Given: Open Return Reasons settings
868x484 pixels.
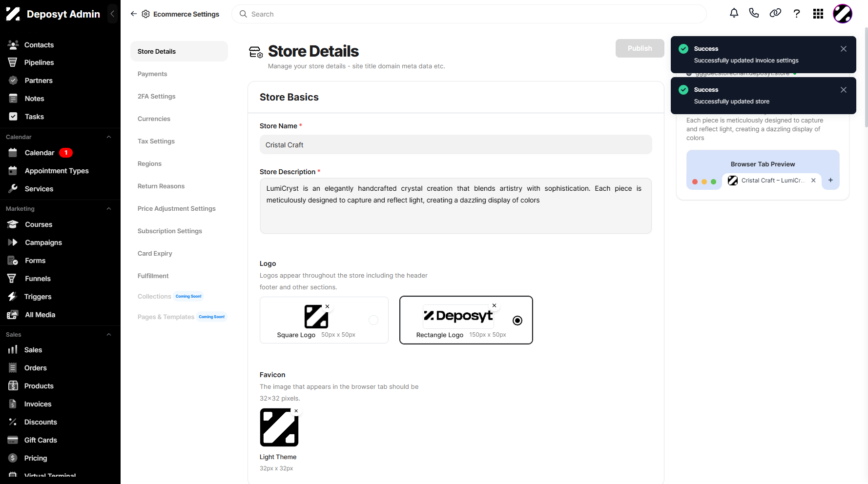Looking at the screenshot, I should tap(161, 186).
